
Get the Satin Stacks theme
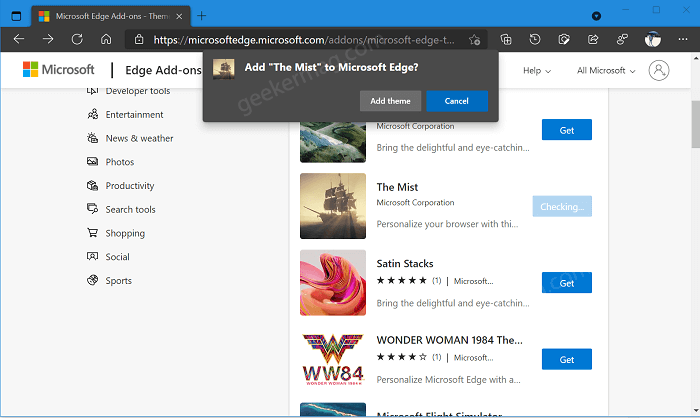[x=567, y=283]
